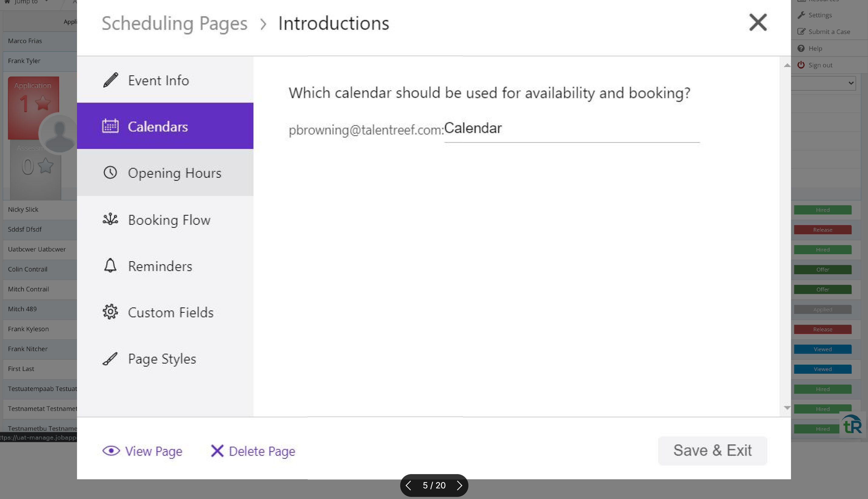The image size is (868, 499).
Task: Open the Jump to dropdown
Action: coord(26,2)
